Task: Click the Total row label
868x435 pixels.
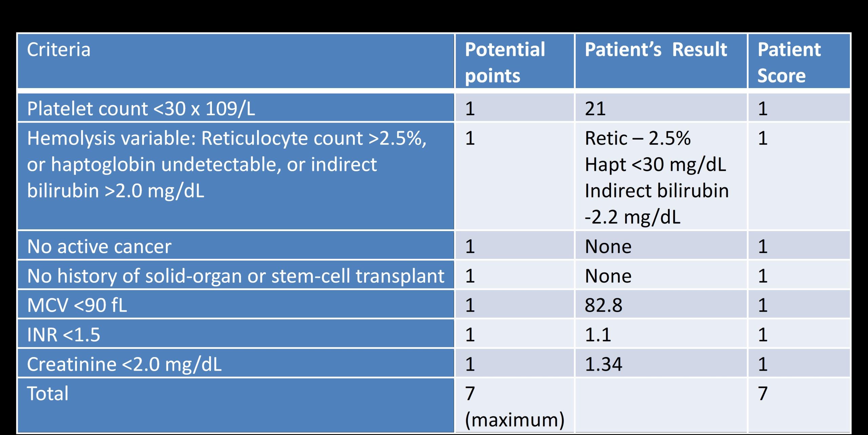Action: (48, 394)
